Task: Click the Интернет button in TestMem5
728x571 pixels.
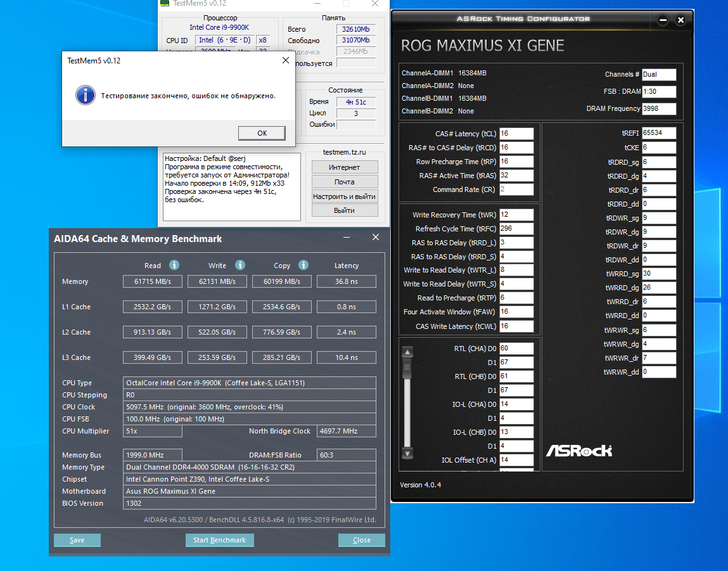Action: (345, 167)
